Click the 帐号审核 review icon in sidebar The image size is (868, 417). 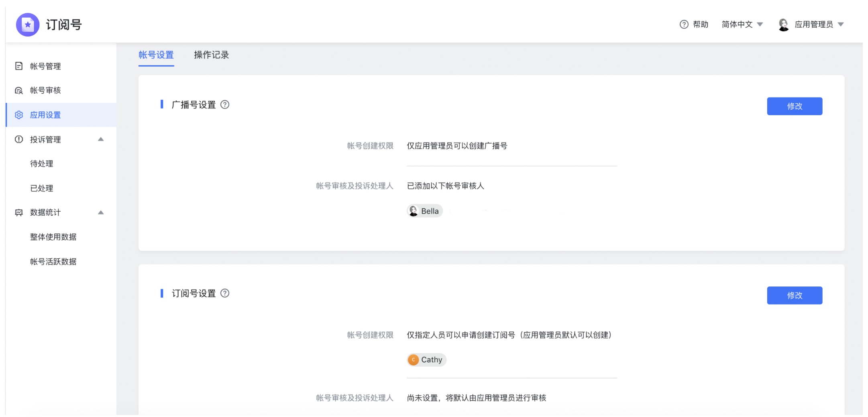[x=19, y=90]
